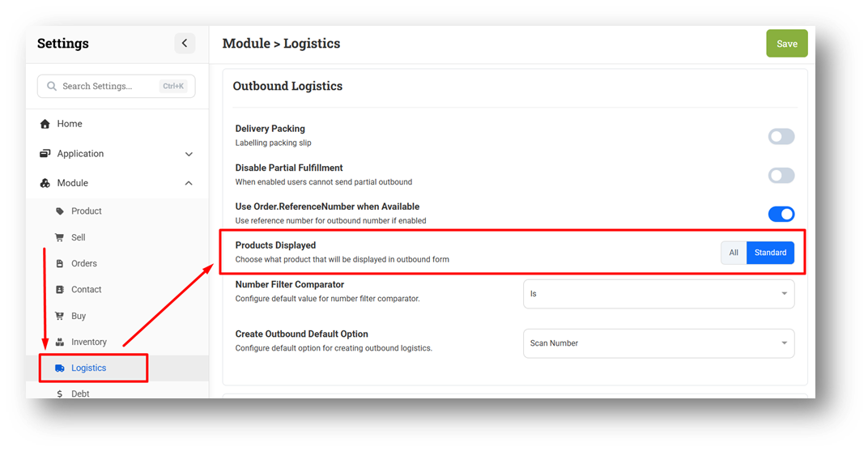Open the Logistics module settings
The image size is (868, 451).
click(89, 368)
